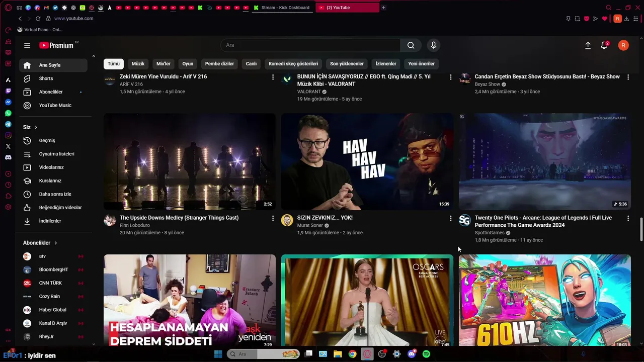The width and height of the screenshot is (644, 362).
Task: Go to Ana Sayfa in sidebar
Action: pos(53,65)
